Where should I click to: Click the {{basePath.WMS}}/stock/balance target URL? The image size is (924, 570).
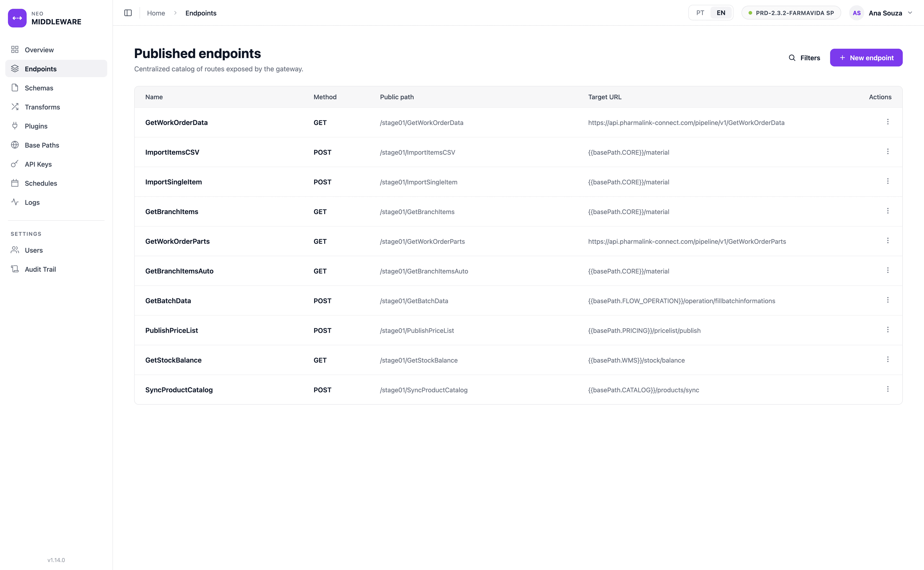coord(637,360)
